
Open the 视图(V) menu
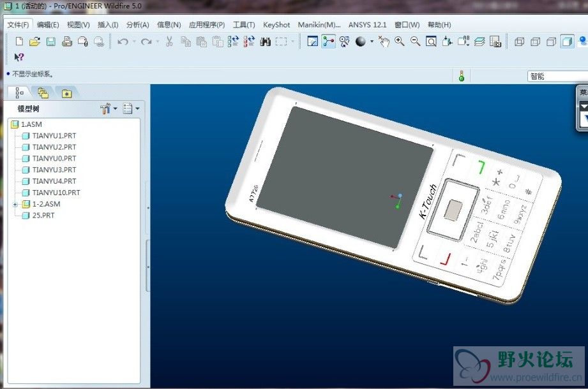click(79, 25)
